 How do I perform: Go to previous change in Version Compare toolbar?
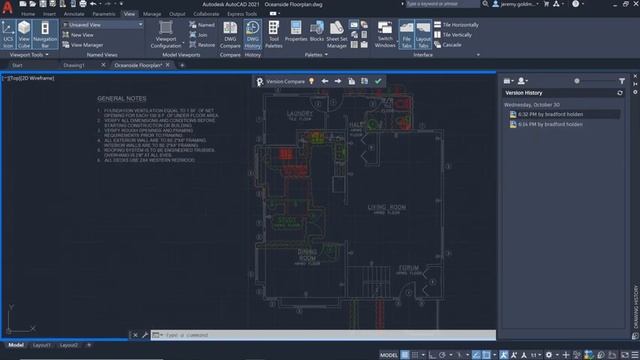[x=325, y=81]
